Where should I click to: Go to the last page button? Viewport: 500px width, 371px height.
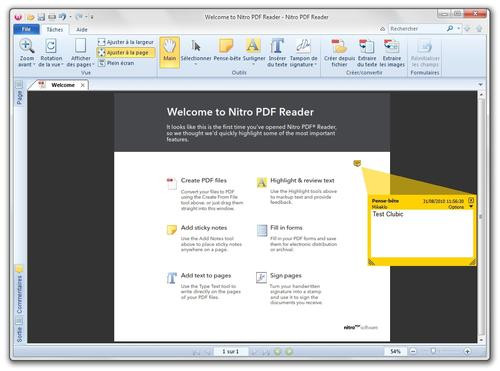(265, 352)
